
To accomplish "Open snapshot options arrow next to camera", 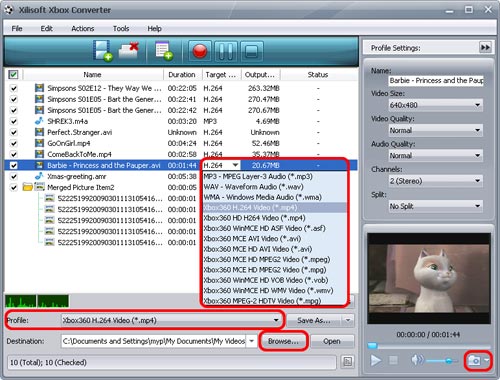I will pyautogui.click(x=487, y=360).
